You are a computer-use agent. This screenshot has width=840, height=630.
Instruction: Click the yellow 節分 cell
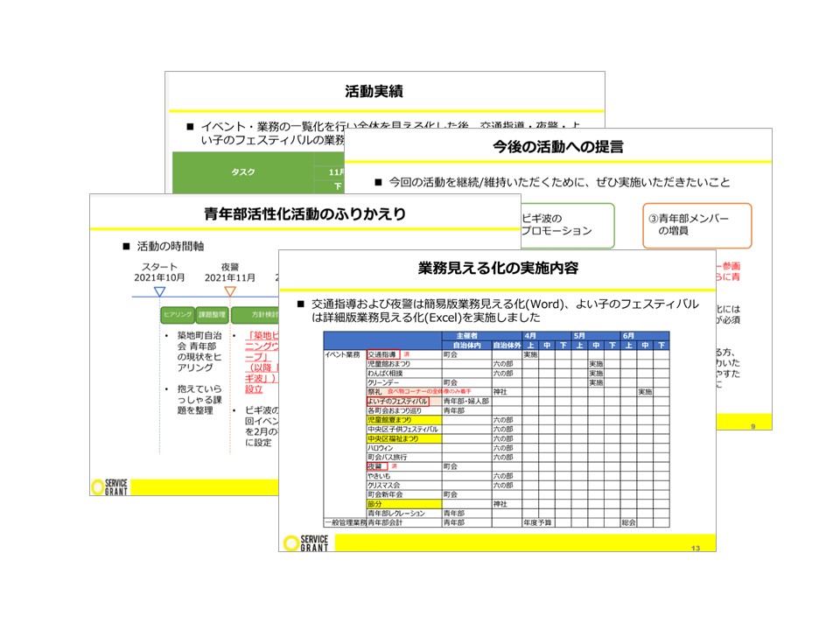(x=404, y=504)
